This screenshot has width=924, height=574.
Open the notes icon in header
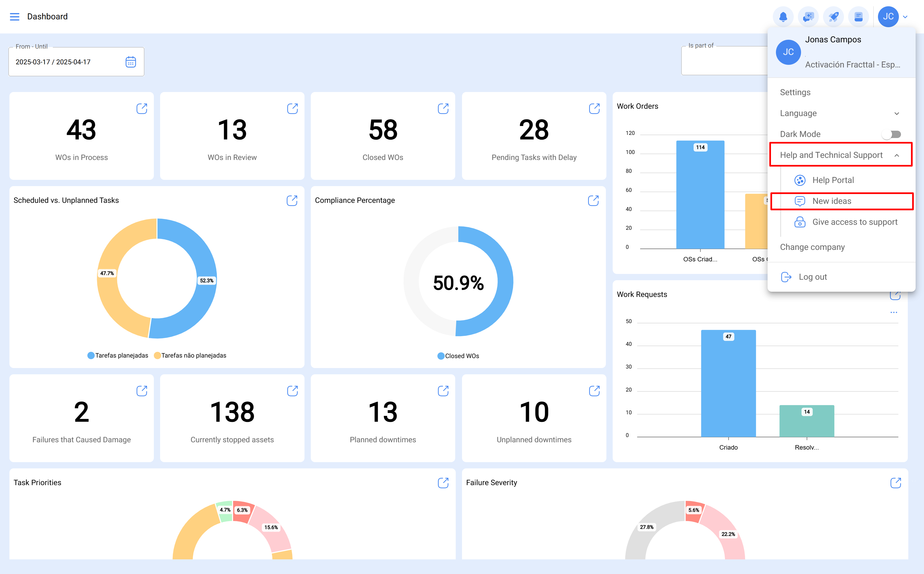coord(858,17)
